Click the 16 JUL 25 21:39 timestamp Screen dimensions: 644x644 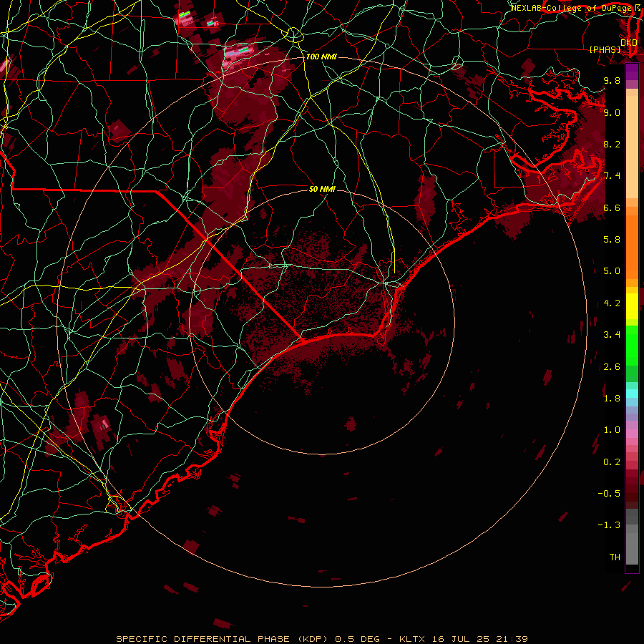pos(479,639)
